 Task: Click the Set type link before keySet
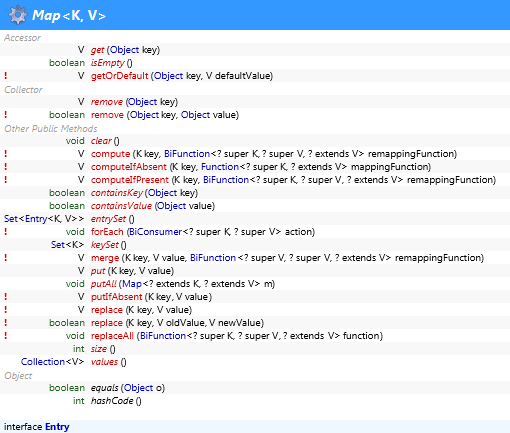pos(58,245)
